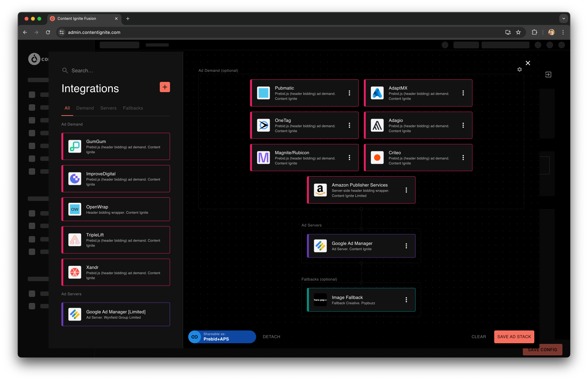
Task: Click the Xandr title text
Action: [x=92, y=267]
